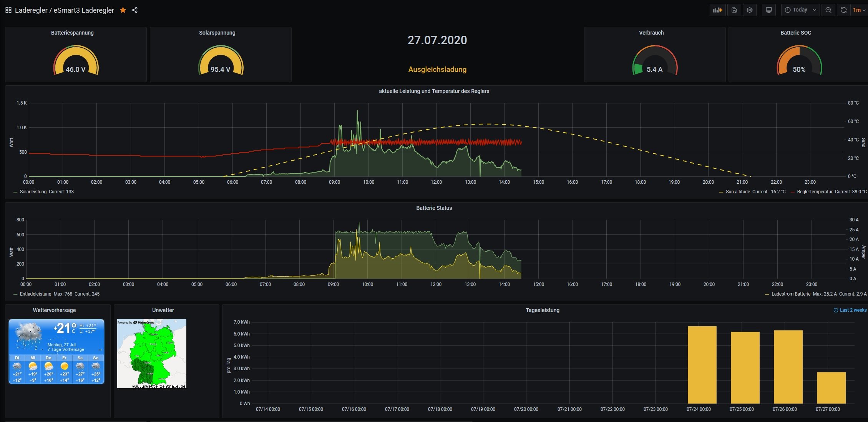Open the Batterie Status panel title menu
This screenshot has height=422, width=868.
tap(434, 208)
